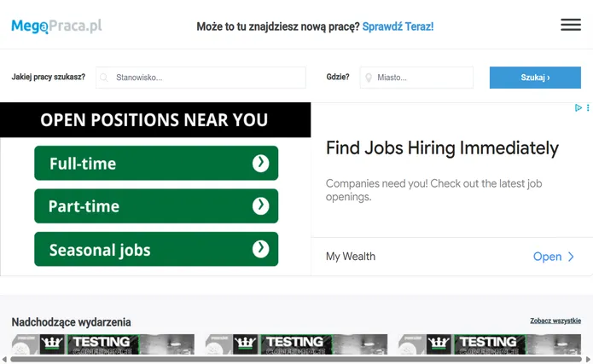This screenshot has height=364, width=593.
Task: Open the first Testing Conference thumbnail
Action: point(103,345)
